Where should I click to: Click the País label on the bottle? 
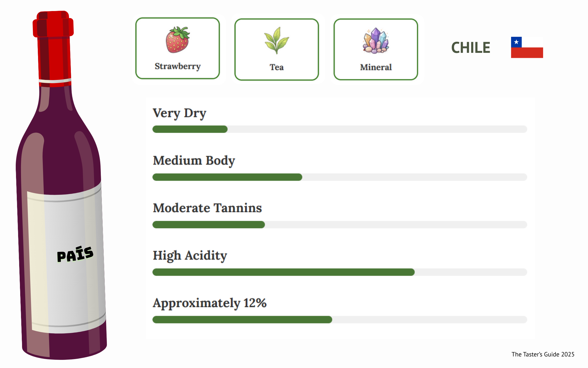[x=75, y=254]
